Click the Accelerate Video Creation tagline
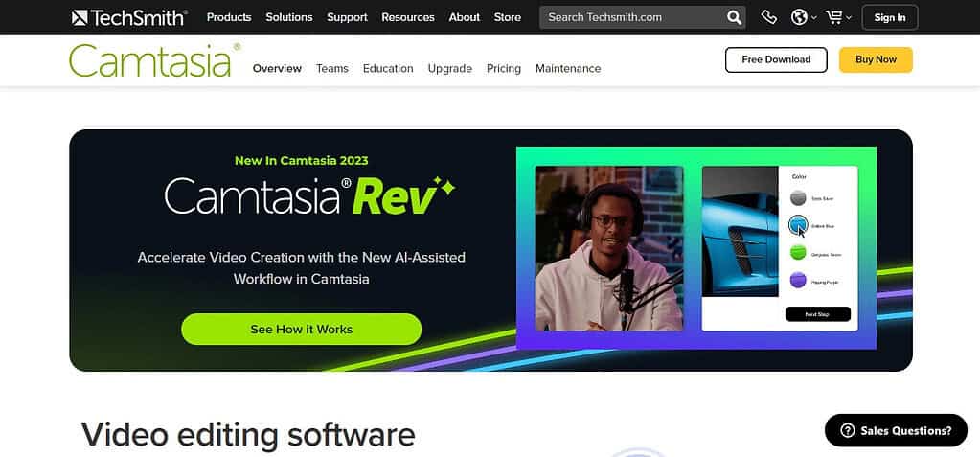 (x=301, y=268)
